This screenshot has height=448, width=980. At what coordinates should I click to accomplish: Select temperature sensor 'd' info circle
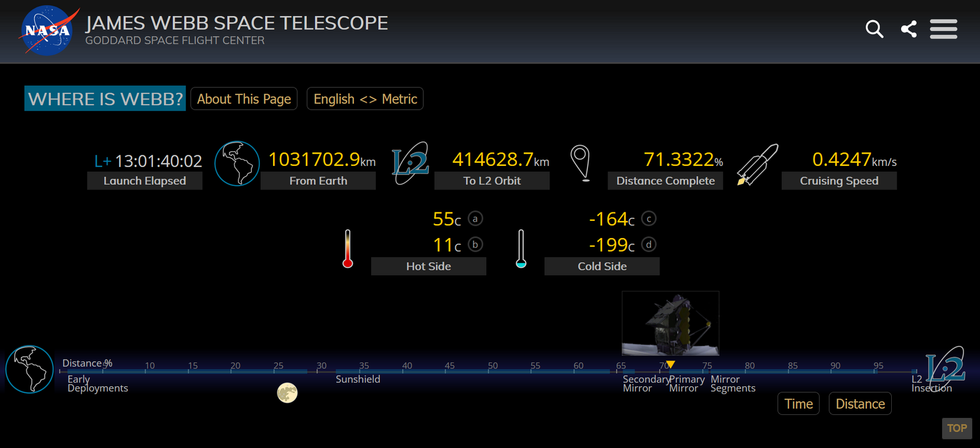pyautogui.click(x=649, y=245)
